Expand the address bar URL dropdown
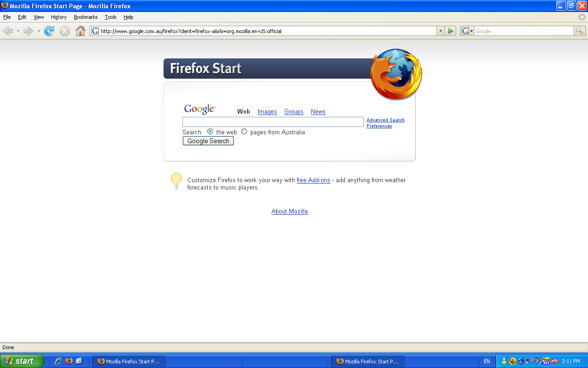 (x=441, y=31)
